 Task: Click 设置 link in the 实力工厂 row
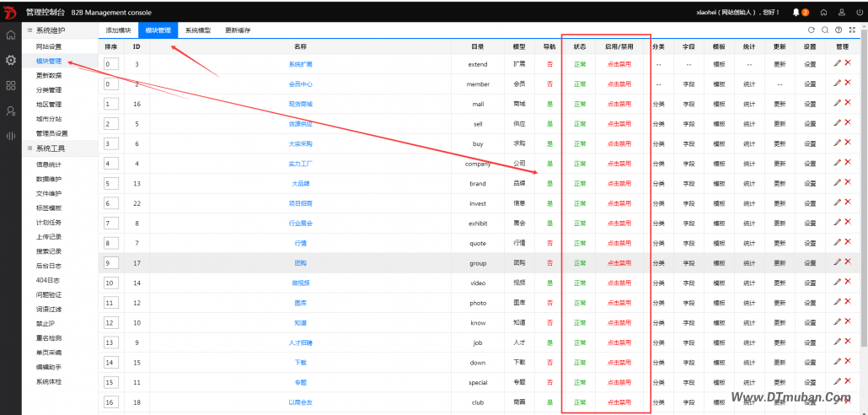click(x=809, y=164)
